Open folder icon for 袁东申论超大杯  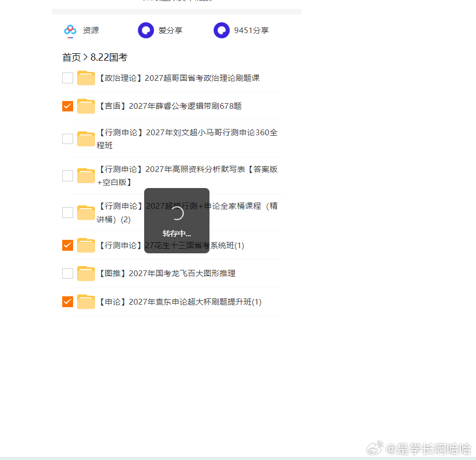point(86,301)
